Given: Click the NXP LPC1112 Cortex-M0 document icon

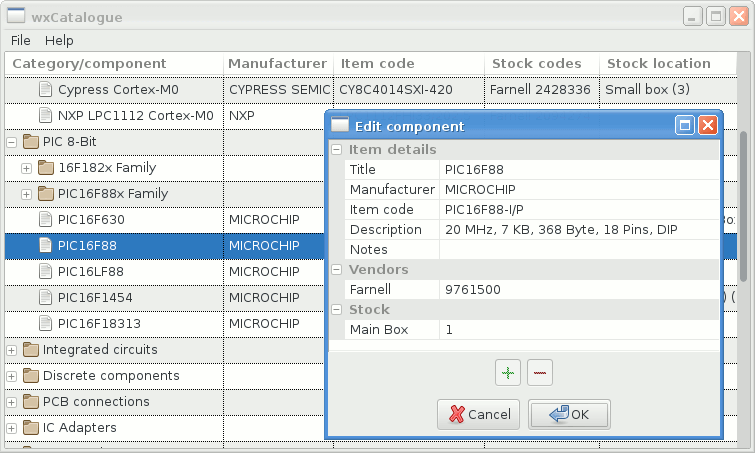Looking at the screenshot, I should point(45,116).
